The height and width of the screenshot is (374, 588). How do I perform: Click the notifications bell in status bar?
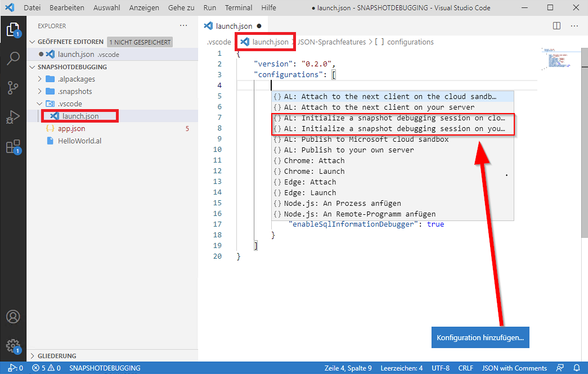click(x=577, y=368)
